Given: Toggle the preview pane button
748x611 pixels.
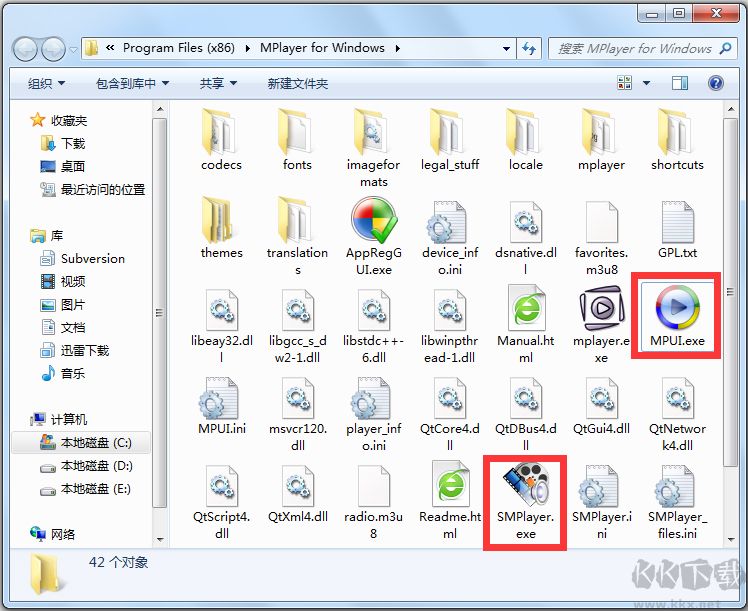Looking at the screenshot, I should click(x=679, y=83).
